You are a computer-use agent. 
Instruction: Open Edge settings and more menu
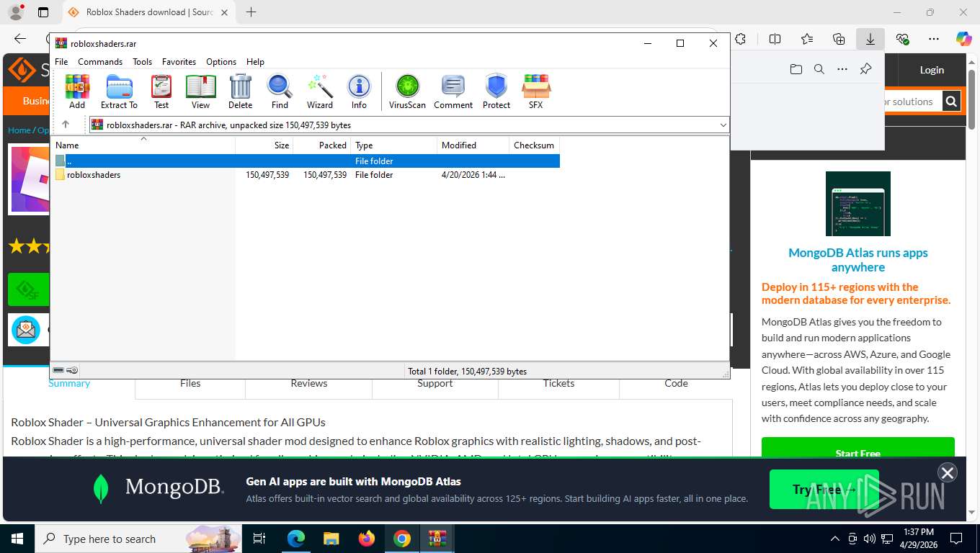click(x=934, y=39)
